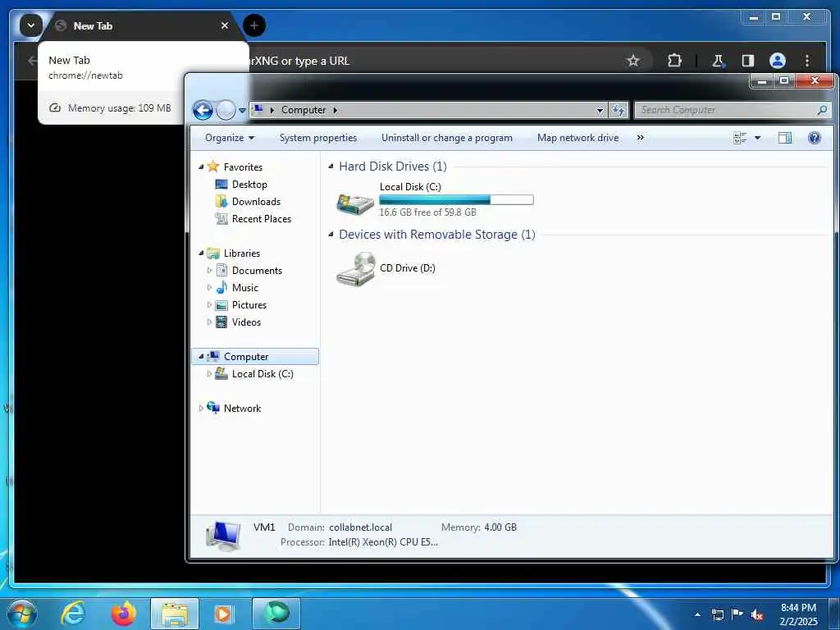Collapse Devices with Removable Storage group

click(331, 235)
